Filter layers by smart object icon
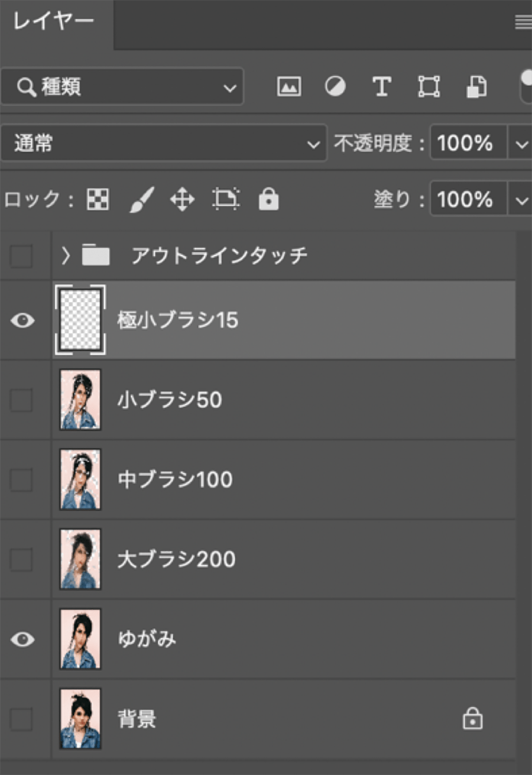This screenshot has width=532, height=775. [476, 87]
